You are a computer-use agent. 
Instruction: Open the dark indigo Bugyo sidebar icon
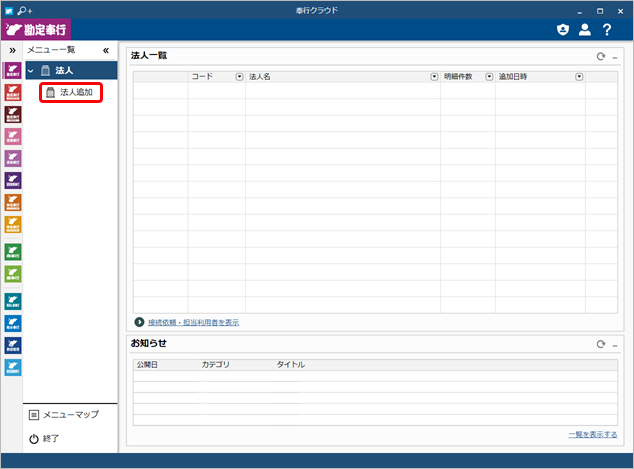pyautogui.click(x=13, y=180)
